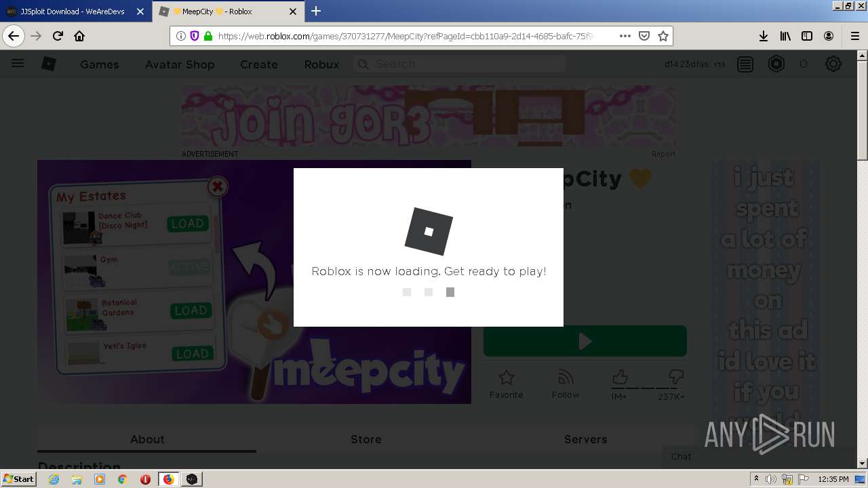View the green padlock connection details
Screen dimensions: 868x488
point(208,36)
